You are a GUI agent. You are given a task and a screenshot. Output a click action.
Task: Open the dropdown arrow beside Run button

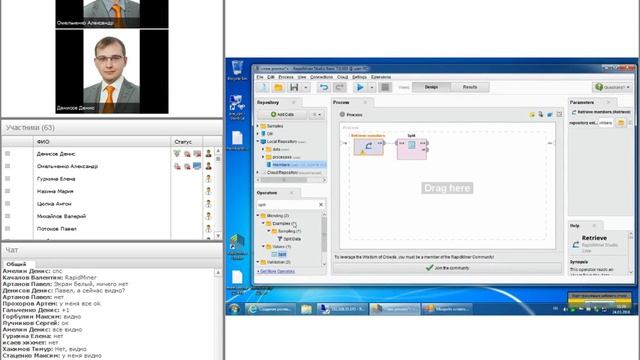point(371,87)
